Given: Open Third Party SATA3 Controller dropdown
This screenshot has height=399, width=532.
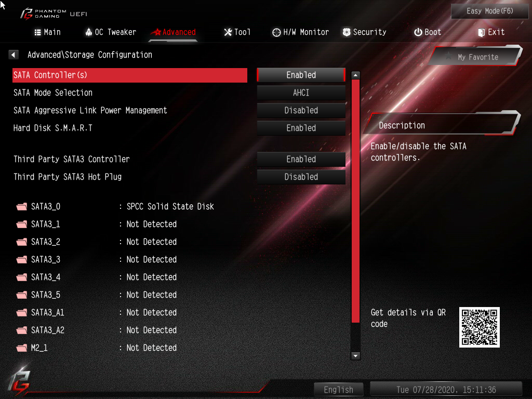Looking at the screenshot, I should pyautogui.click(x=301, y=159).
